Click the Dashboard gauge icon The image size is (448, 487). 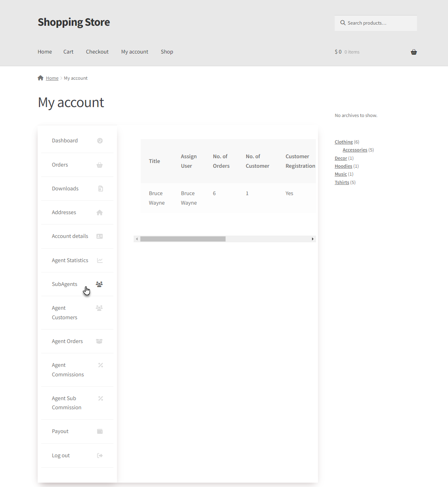pos(100,141)
